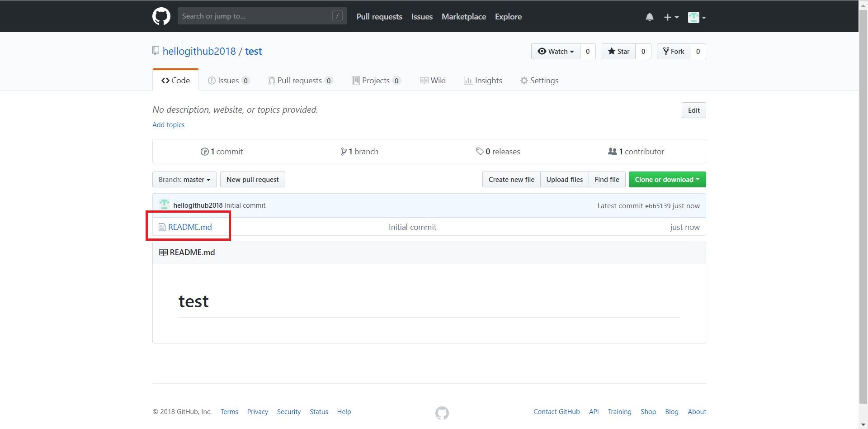Open the Terms footer link
Viewport: 868px width, 429px height.
coord(229,412)
